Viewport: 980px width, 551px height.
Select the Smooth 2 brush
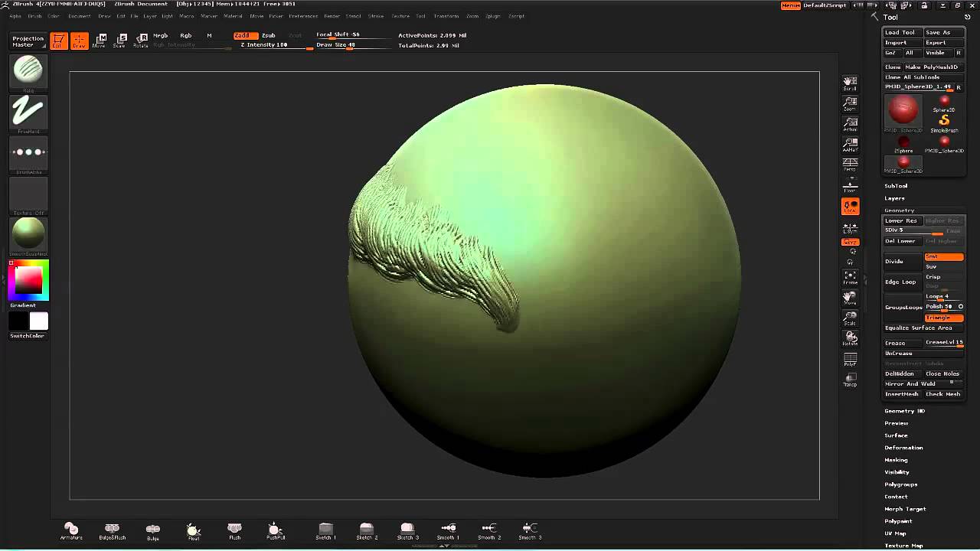coord(489,531)
